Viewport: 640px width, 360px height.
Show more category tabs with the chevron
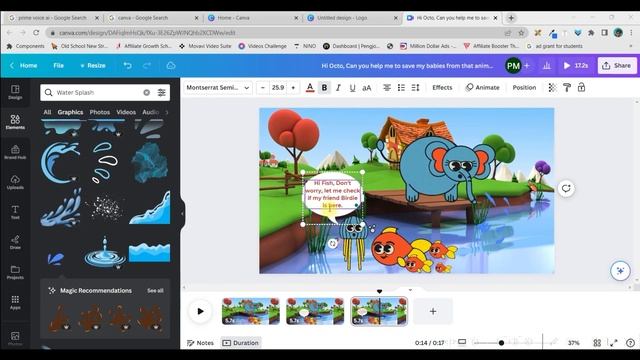(167, 112)
